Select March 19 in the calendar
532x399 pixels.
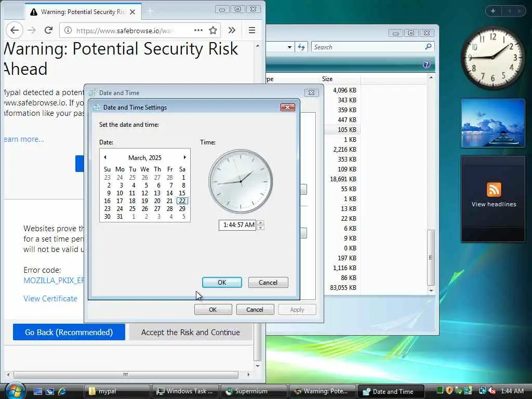[145, 201]
